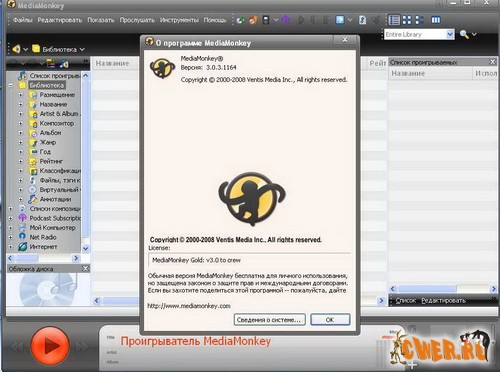Expand the Альбом tree node
Image resolution: width=500 pixels, height=372 pixels.
coord(21,133)
